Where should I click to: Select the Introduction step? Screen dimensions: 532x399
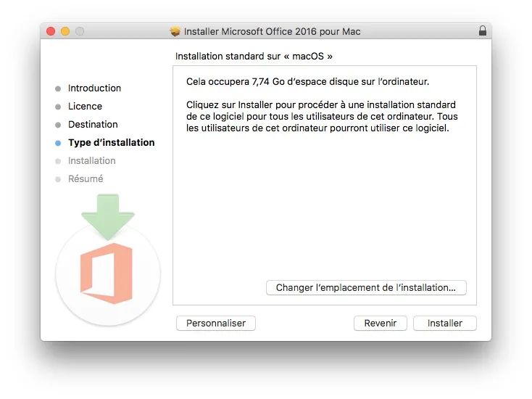tap(94, 89)
